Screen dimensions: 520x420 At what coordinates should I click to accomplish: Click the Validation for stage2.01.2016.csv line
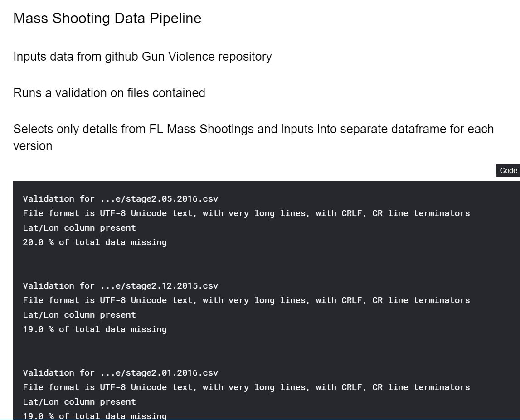pyautogui.click(x=120, y=373)
